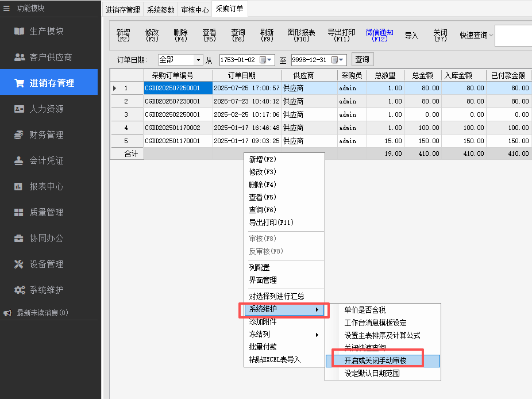The width and height of the screenshot is (532, 399).
Task: Switch to the 审核中心 tab
Action: (x=195, y=10)
